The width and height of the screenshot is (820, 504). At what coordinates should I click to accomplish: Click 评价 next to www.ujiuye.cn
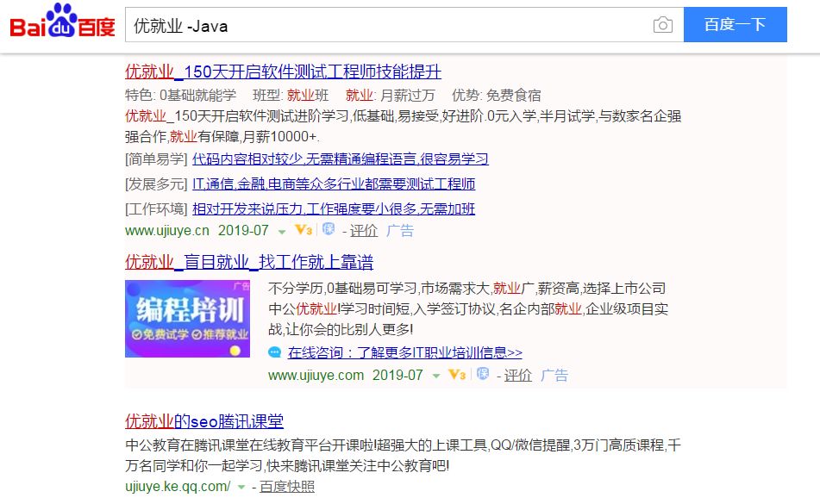[x=364, y=231]
